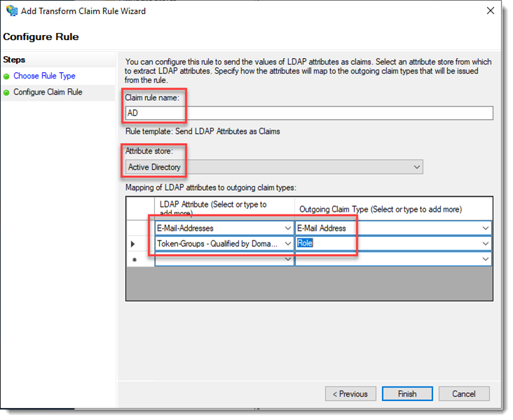This screenshot has width=513, height=420.
Task: Expand the Token-Groups LDAP attribute dropdown
Action: (x=287, y=243)
